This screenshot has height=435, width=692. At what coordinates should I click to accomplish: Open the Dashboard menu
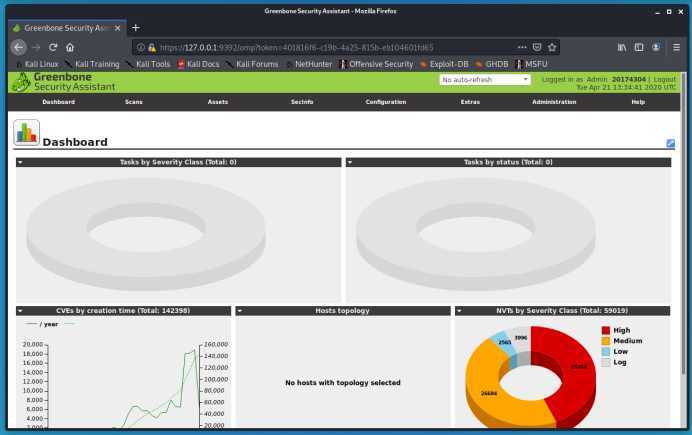[x=59, y=102]
